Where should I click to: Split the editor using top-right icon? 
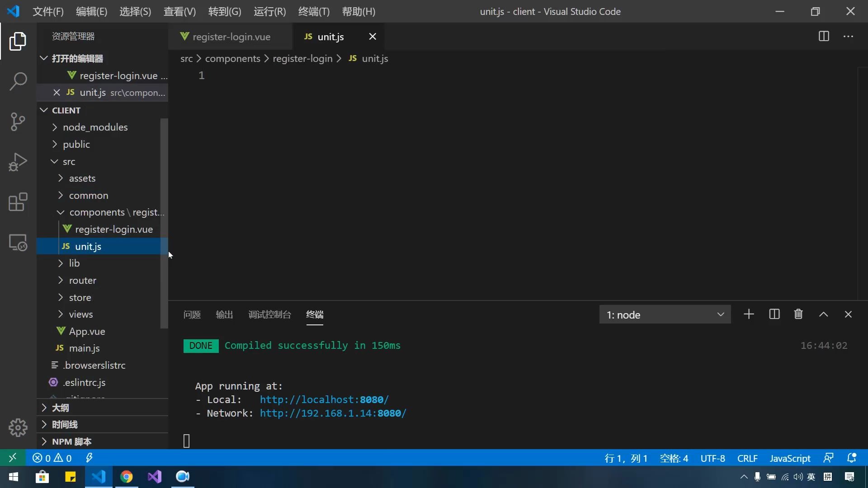pyautogui.click(x=824, y=37)
